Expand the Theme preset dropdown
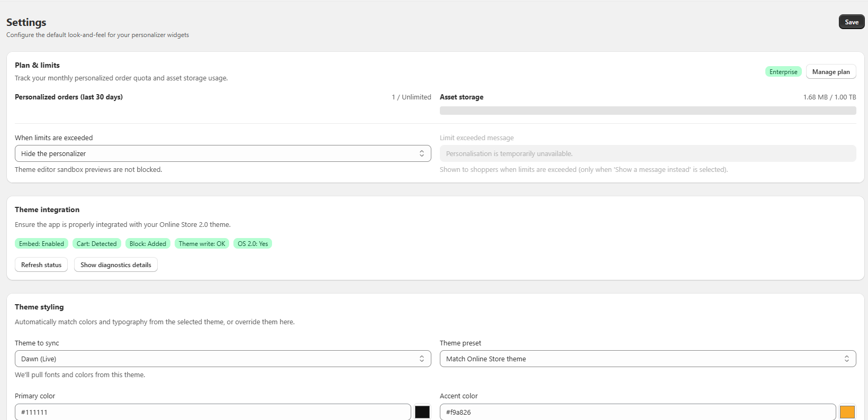Screen dimensions: 868x420 click(x=647, y=359)
